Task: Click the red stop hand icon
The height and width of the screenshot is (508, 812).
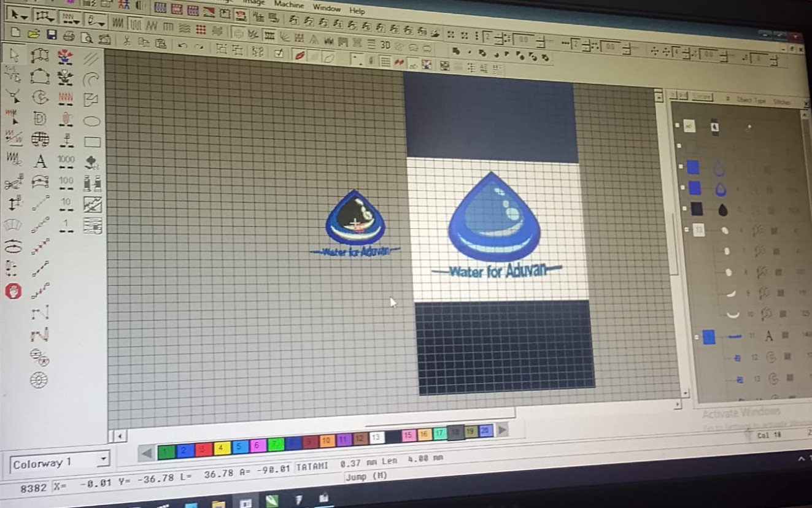Action: [x=14, y=291]
